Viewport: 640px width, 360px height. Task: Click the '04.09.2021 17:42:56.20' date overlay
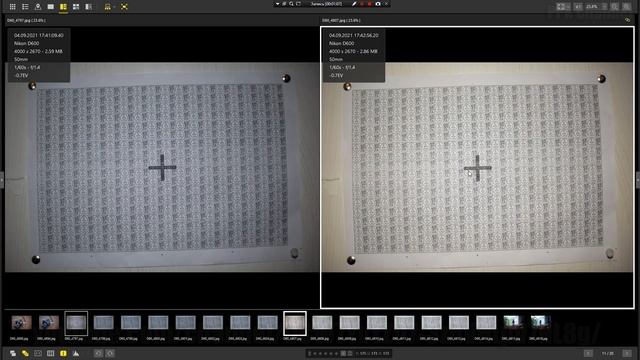[353, 36]
